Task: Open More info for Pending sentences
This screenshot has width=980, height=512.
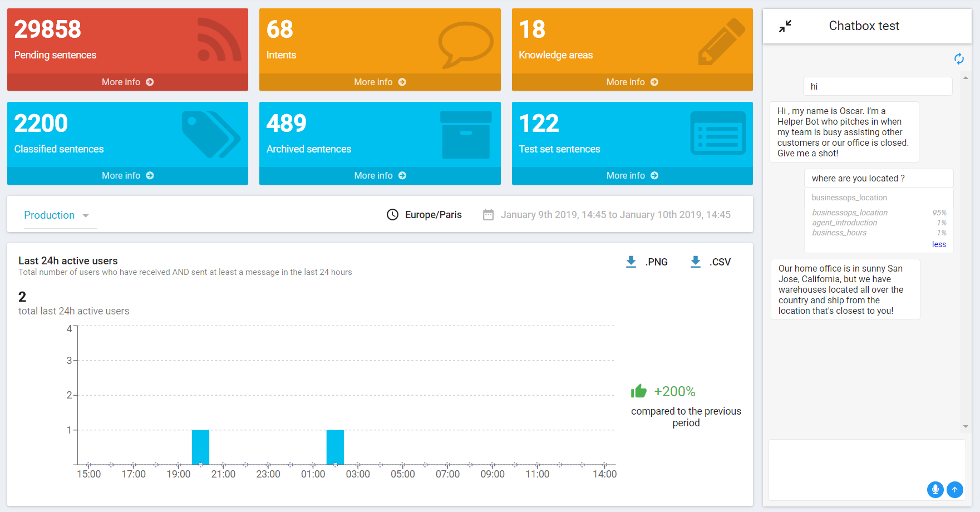Action: tap(127, 82)
